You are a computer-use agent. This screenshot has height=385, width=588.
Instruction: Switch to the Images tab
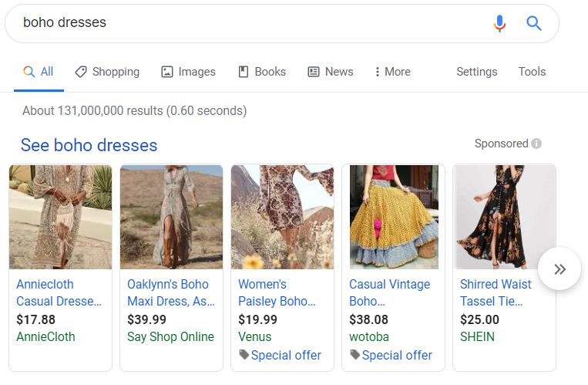point(188,72)
